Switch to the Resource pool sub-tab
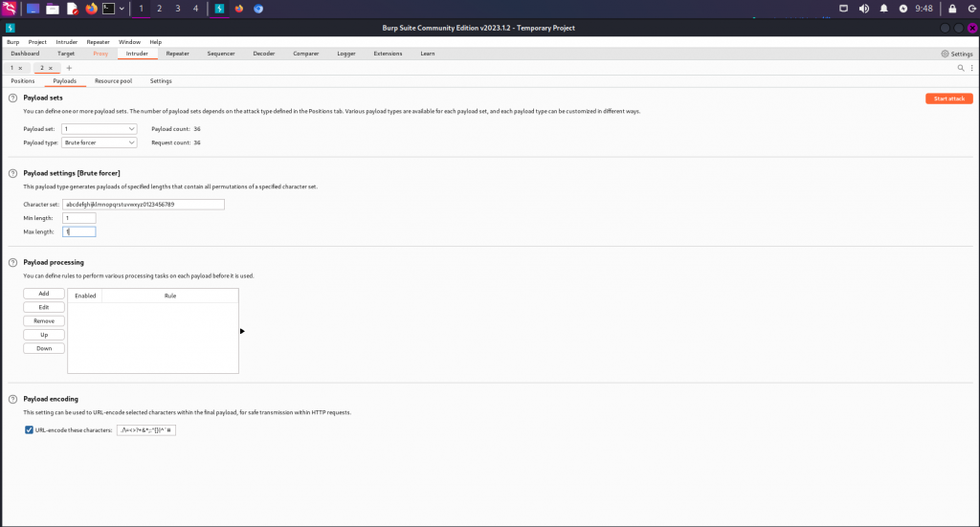This screenshot has height=527, width=980. 113,81
